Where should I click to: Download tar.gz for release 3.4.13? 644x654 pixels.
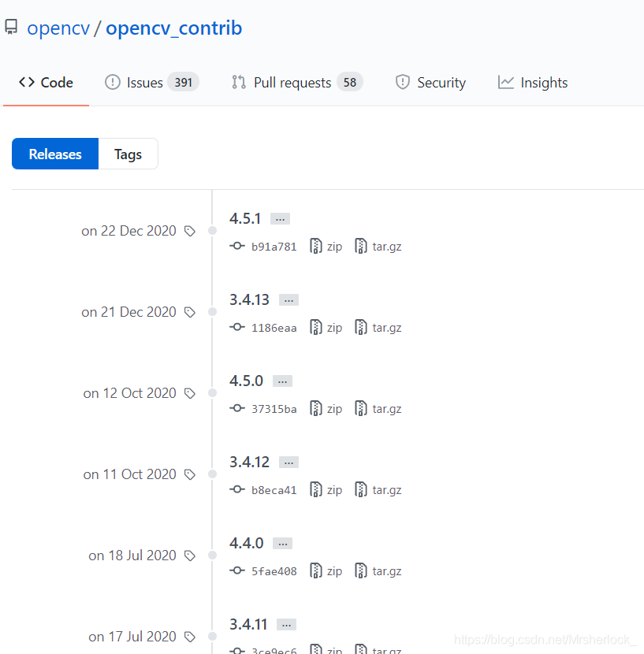tap(378, 328)
